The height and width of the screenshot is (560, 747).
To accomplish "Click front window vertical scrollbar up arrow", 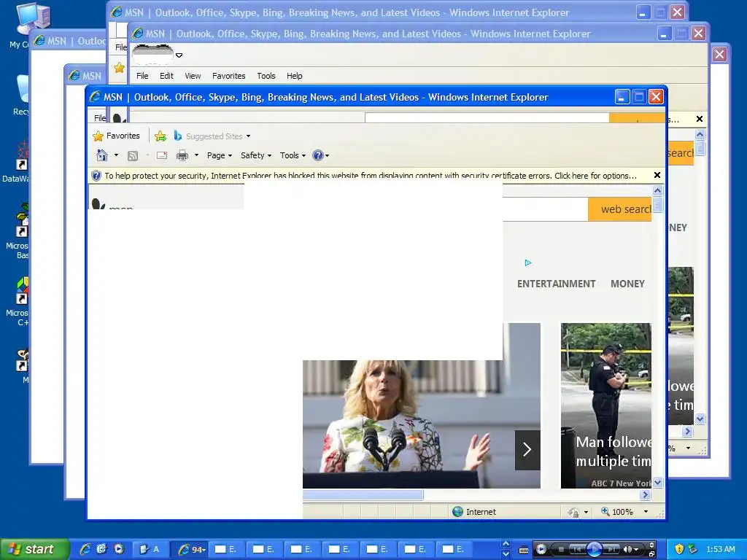I will 657,191.
